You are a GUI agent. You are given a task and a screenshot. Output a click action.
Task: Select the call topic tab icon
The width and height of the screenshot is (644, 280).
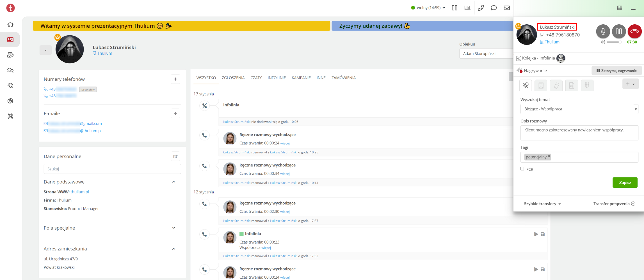[x=526, y=85]
